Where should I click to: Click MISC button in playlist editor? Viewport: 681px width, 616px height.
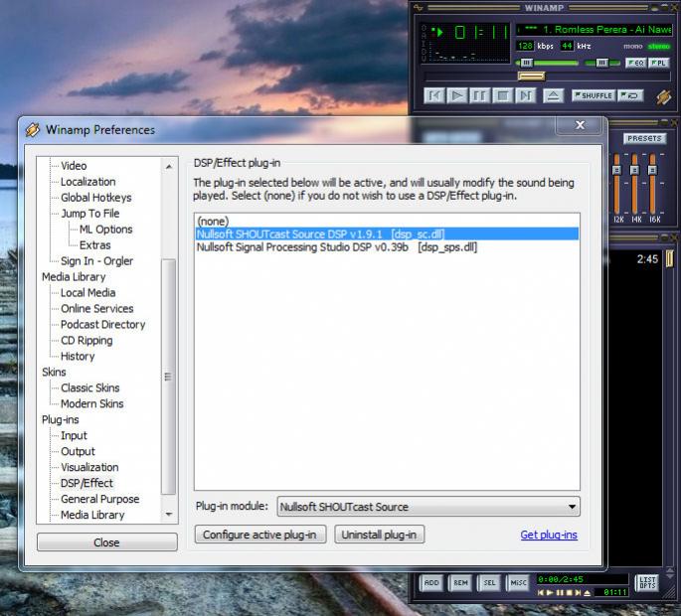[x=518, y=582]
